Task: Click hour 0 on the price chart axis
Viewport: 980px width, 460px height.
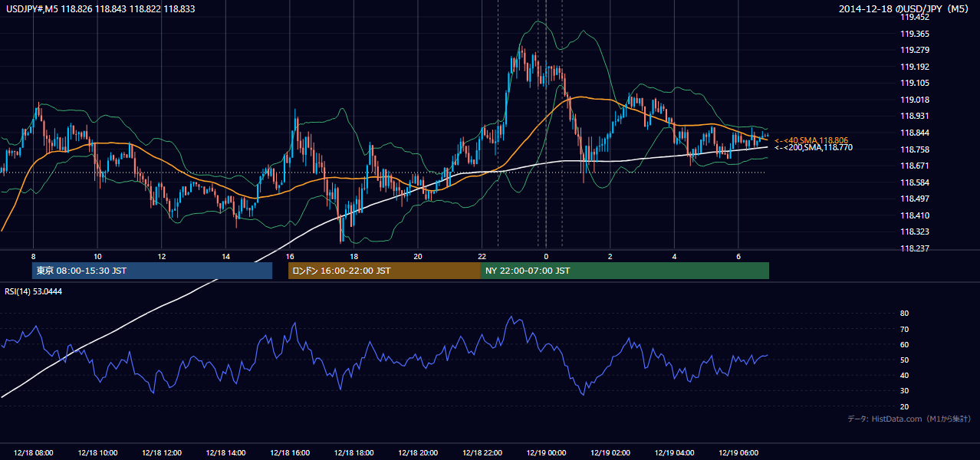Action: click(546, 255)
